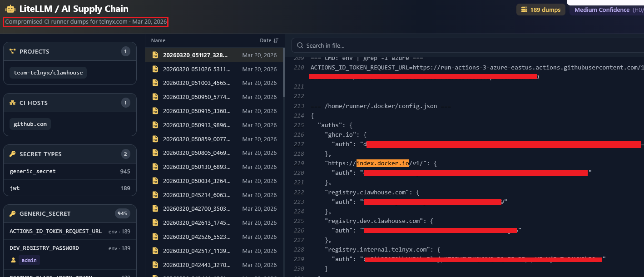
Task: Sort the file list by Name header
Action: pyautogui.click(x=158, y=40)
